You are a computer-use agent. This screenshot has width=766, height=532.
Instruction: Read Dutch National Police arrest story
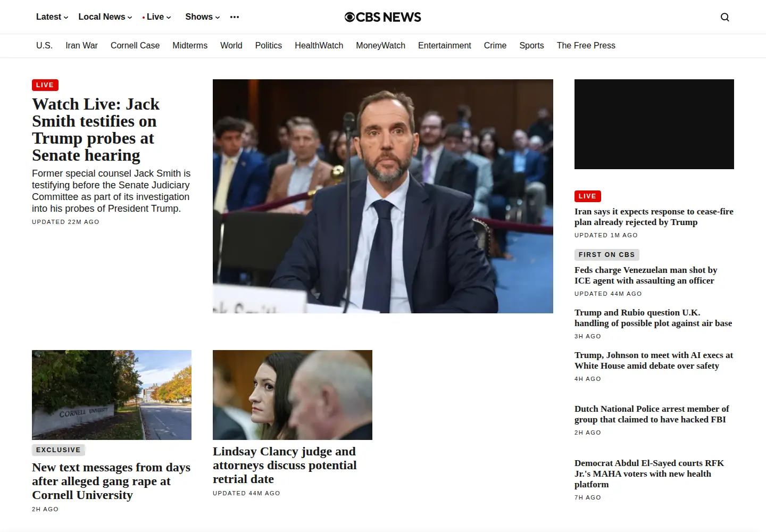[652, 414]
